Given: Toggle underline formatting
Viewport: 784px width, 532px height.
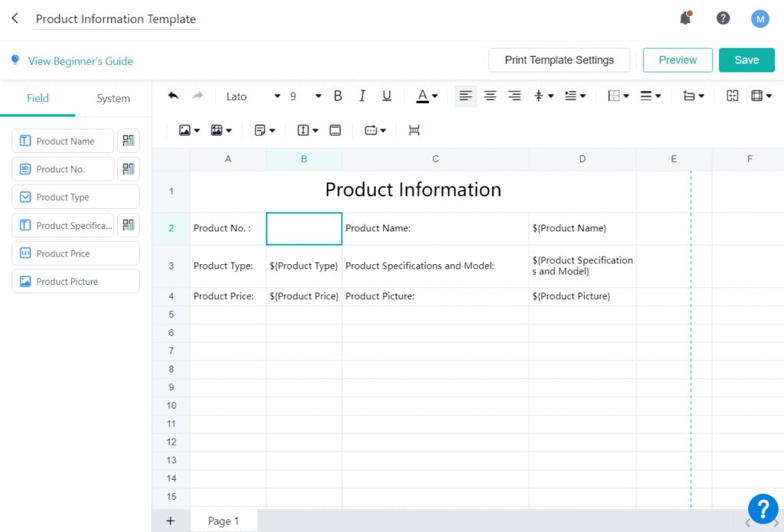Looking at the screenshot, I should (387, 96).
